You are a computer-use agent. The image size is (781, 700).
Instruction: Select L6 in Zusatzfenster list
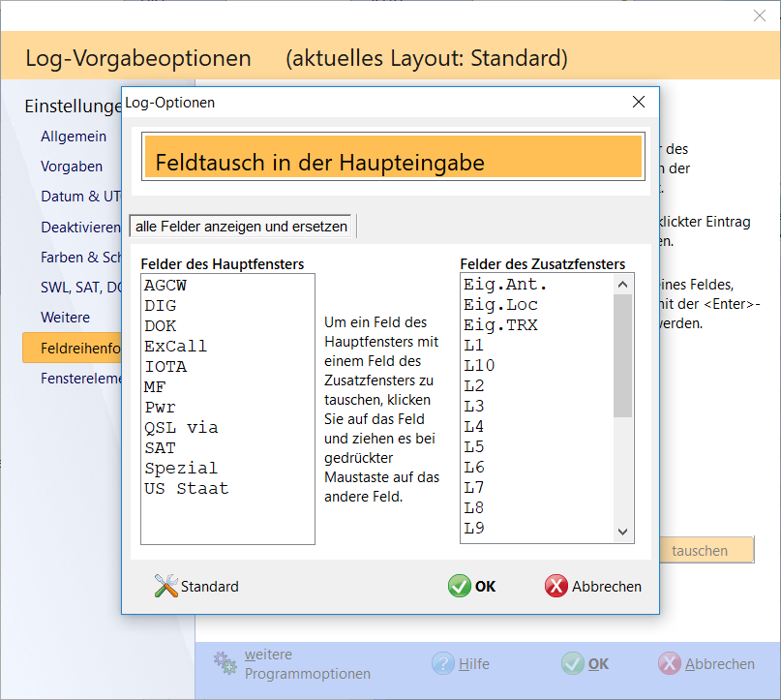pos(537,468)
